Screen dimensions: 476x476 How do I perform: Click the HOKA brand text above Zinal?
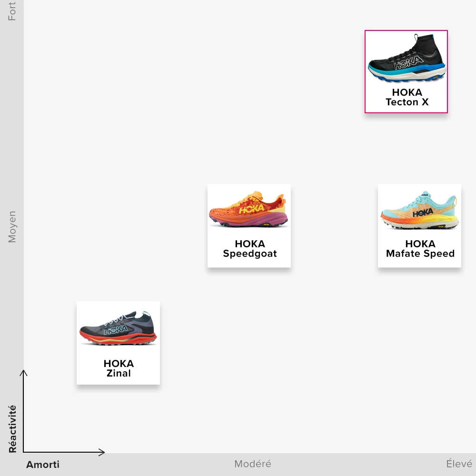119,364
